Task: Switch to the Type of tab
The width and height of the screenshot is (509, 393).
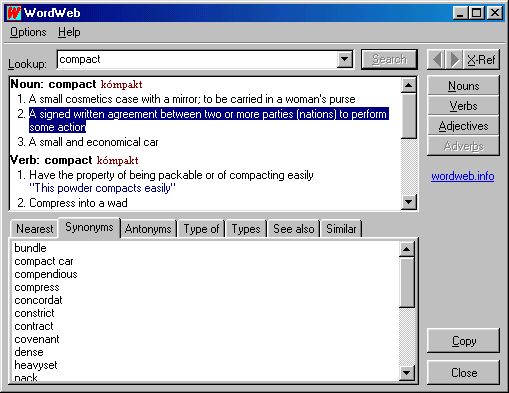Action: (x=201, y=229)
